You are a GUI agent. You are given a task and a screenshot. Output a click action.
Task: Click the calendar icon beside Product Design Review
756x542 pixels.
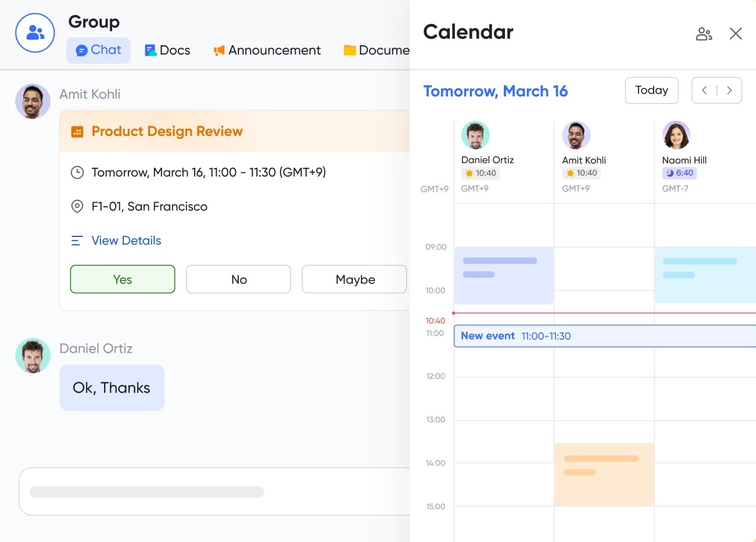(x=77, y=132)
